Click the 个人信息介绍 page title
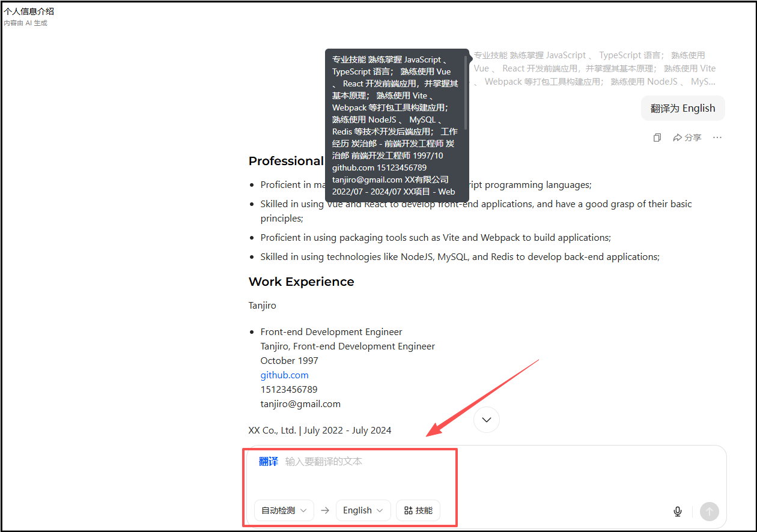 point(29,11)
